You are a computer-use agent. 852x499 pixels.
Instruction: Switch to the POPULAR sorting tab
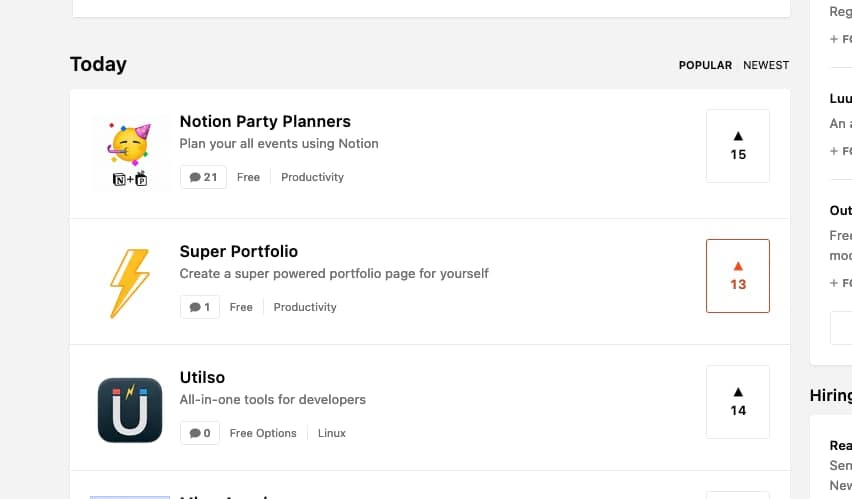tap(705, 65)
